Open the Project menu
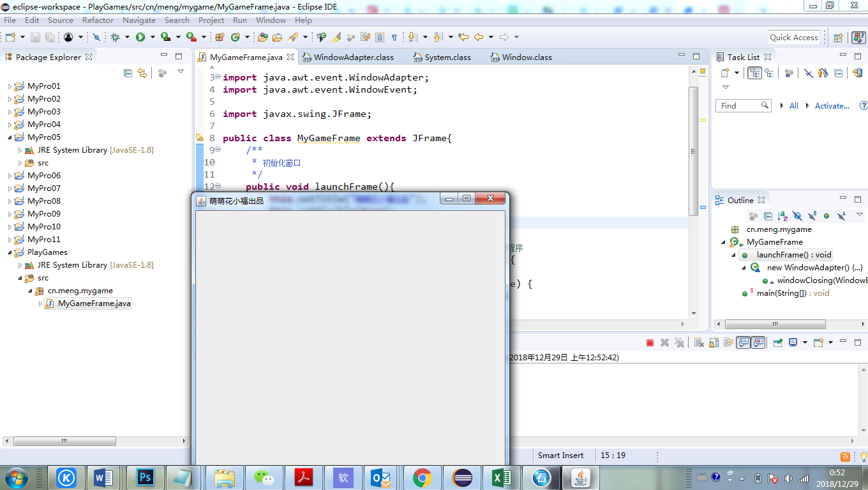 click(x=211, y=20)
